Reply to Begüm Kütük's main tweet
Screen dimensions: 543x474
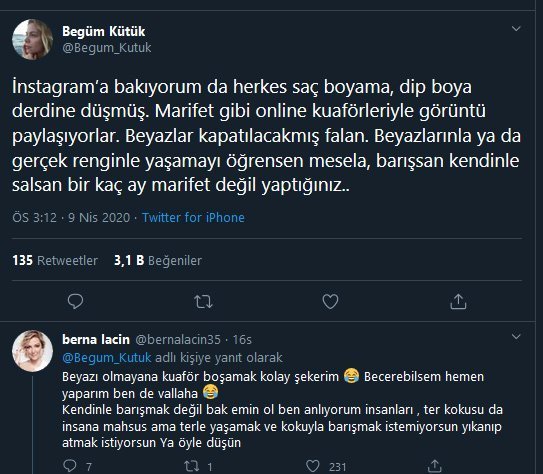tap(75, 301)
